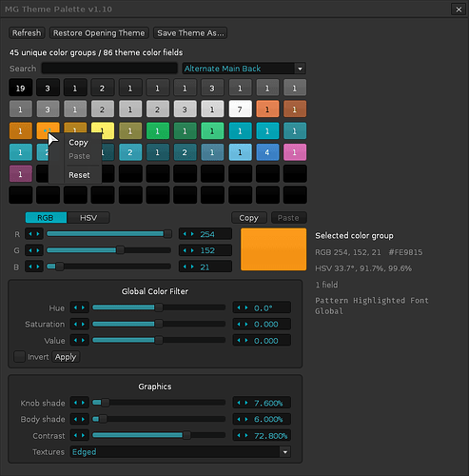Screen dimensions: 469x476
Task: Click the Saturation value field 0.000
Action: pos(262,324)
